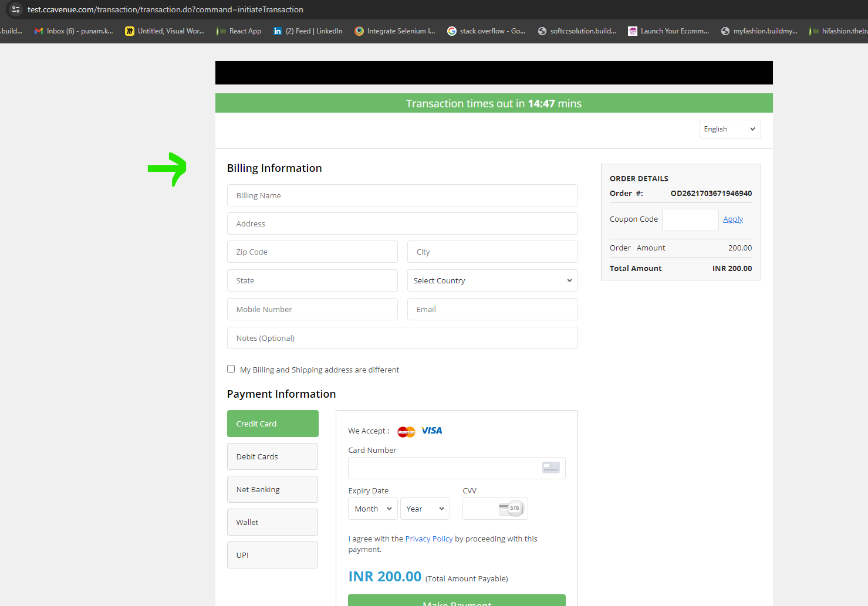Image resolution: width=868 pixels, height=606 pixels.
Task: Click the Apply coupon link
Action: point(733,219)
